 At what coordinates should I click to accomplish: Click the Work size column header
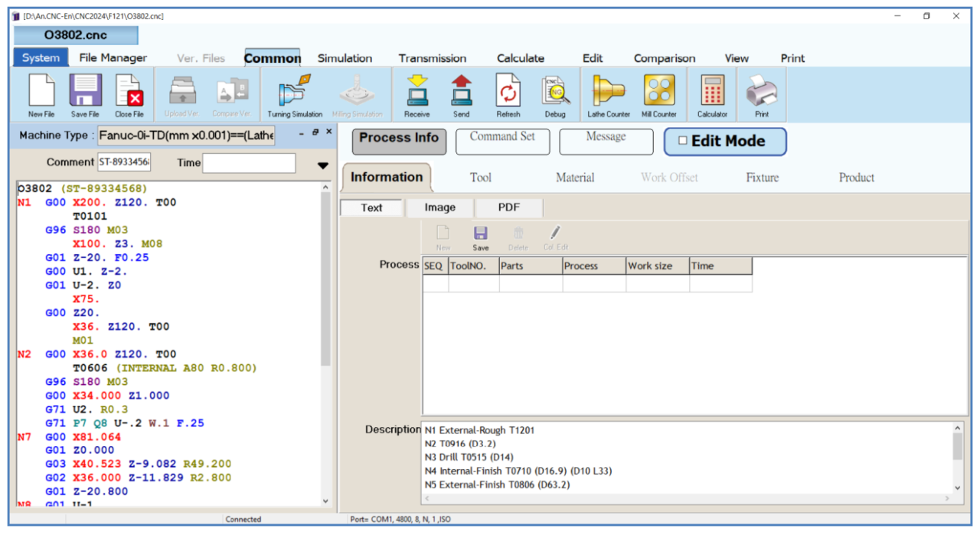[x=658, y=266]
